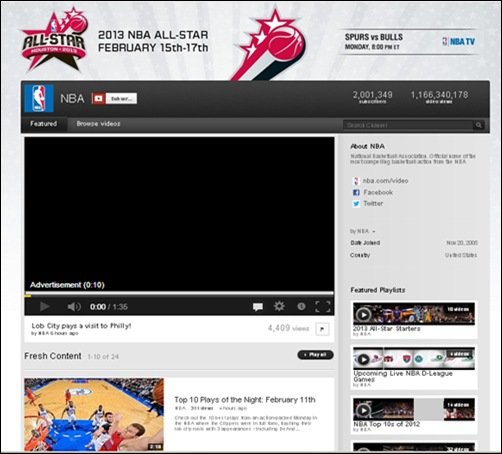Expand the by NBA dropdown
The height and width of the screenshot is (454, 502).
(x=363, y=231)
